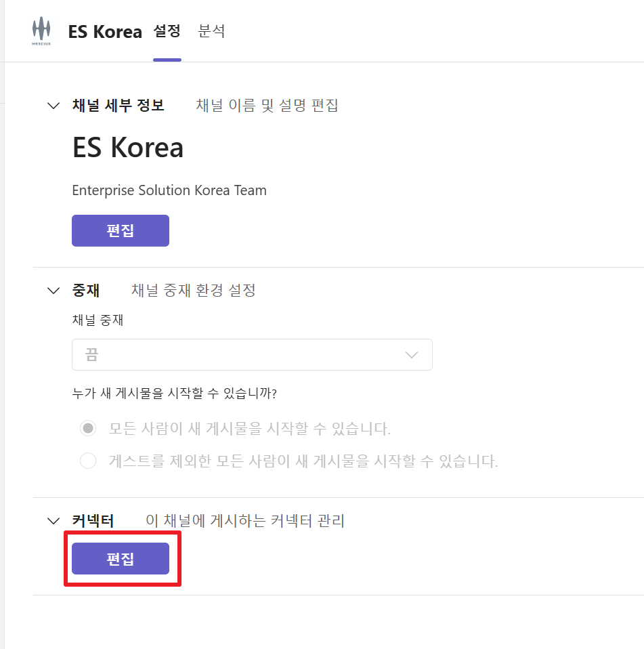644x649 pixels.
Task: Click 편집 button in 커넥터 section
Action: coord(121,559)
